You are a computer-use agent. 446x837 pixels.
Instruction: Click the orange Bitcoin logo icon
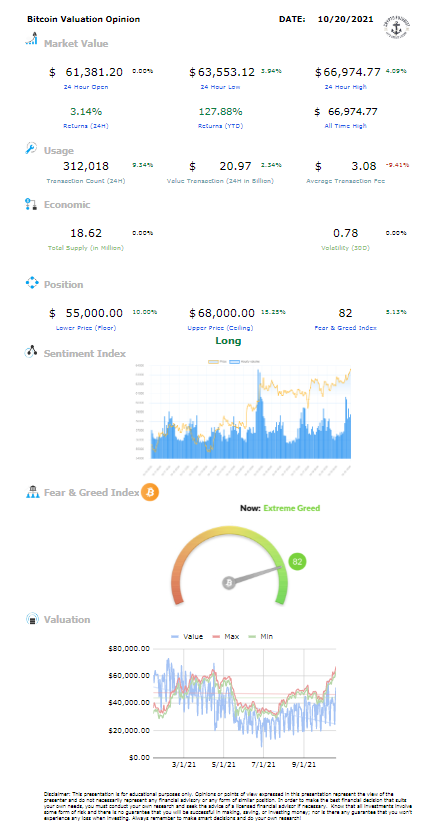tap(149, 492)
